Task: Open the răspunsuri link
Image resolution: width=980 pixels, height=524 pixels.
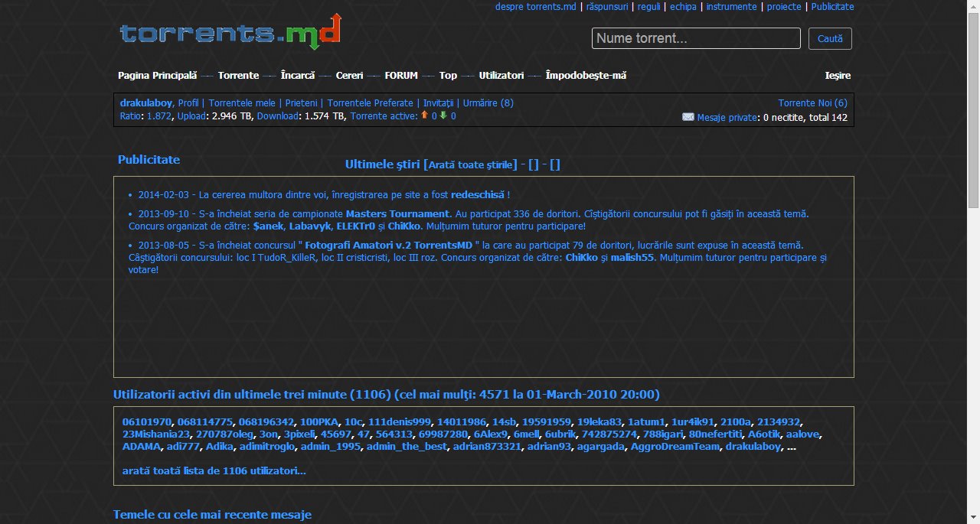Action: (x=607, y=7)
